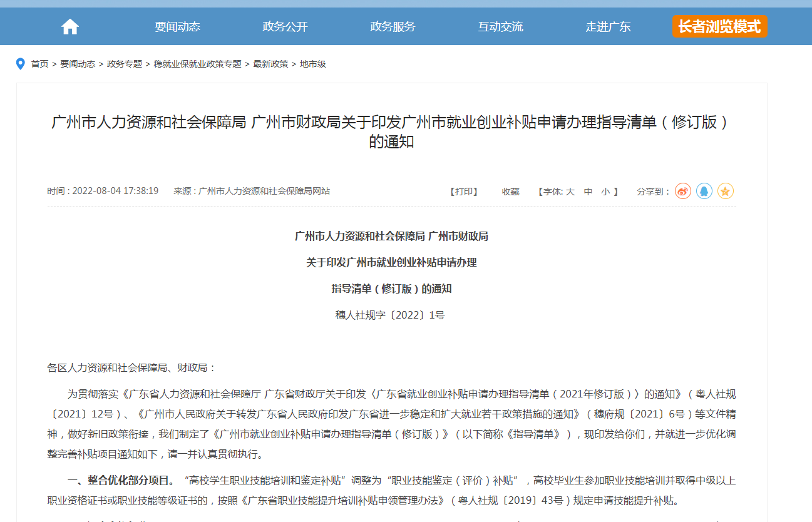Open the 政务服务 menu

[x=393, y=26]
